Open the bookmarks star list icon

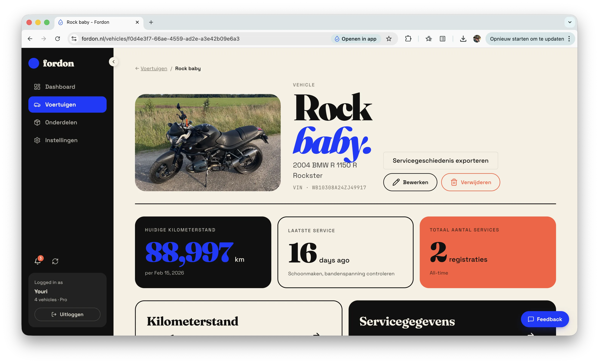(x=429, y=39)
